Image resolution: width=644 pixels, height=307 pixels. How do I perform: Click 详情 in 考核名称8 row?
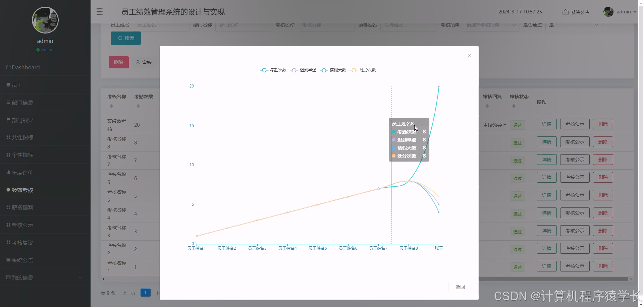pos(547,142)
